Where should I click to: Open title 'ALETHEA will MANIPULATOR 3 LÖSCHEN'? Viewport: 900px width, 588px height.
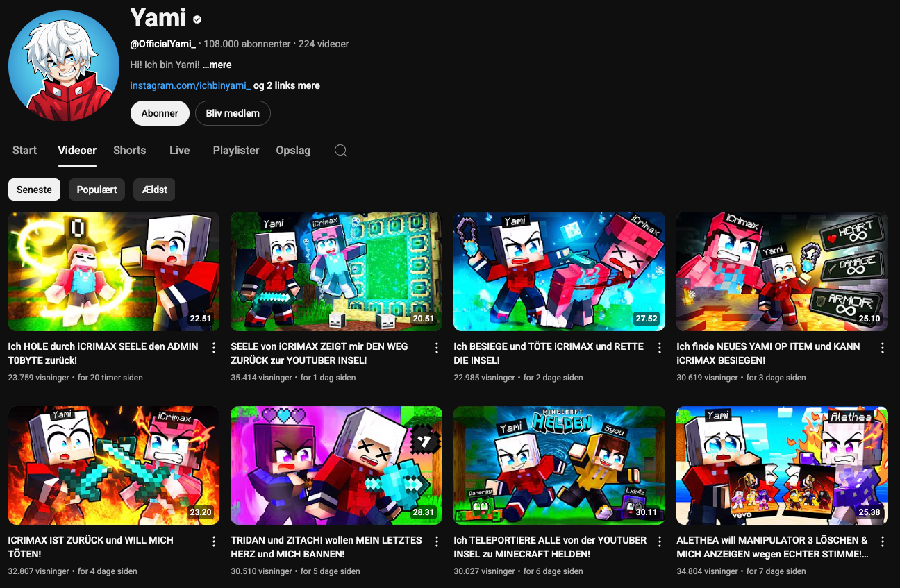773,547
